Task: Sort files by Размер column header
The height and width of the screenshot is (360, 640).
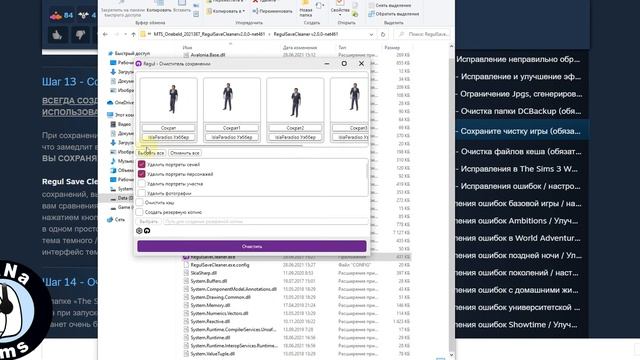Action: coord(392,48)
